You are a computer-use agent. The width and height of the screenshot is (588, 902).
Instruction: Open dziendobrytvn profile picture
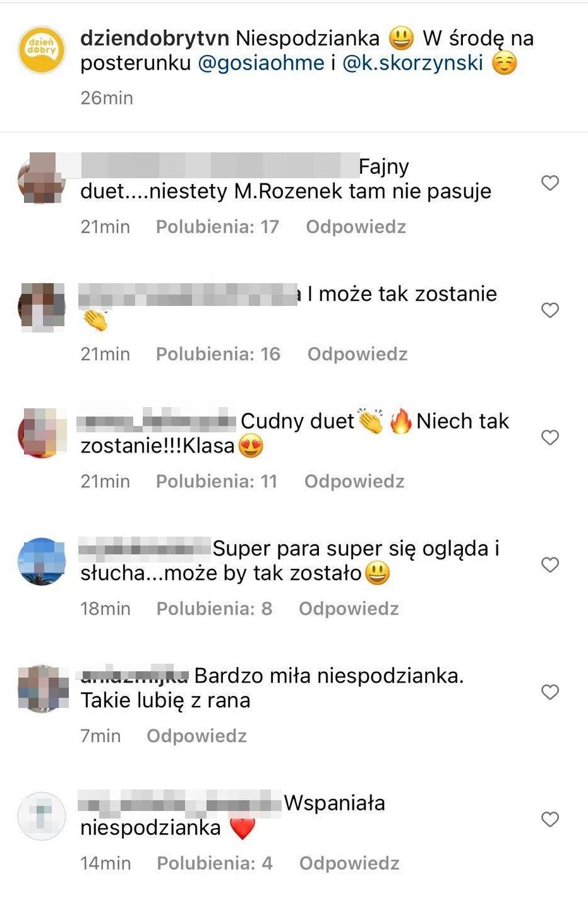click(42, 51)
